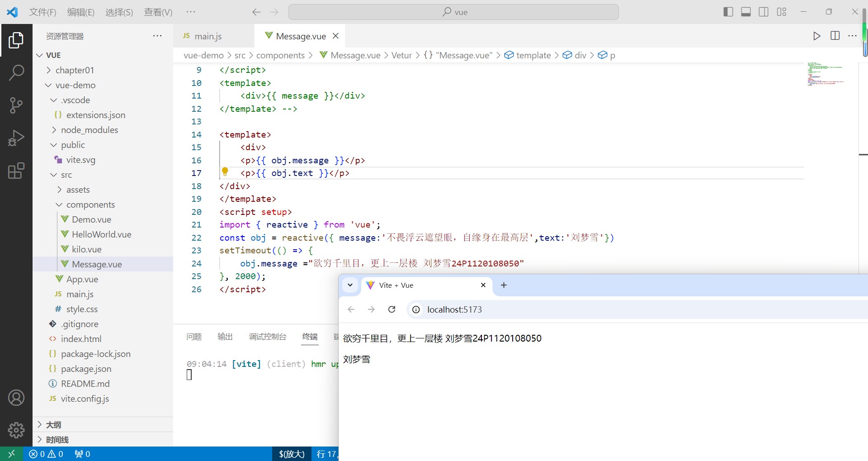Open the 选择(S) menu
This screenshot has width=868, height=461.
point(119,12)
